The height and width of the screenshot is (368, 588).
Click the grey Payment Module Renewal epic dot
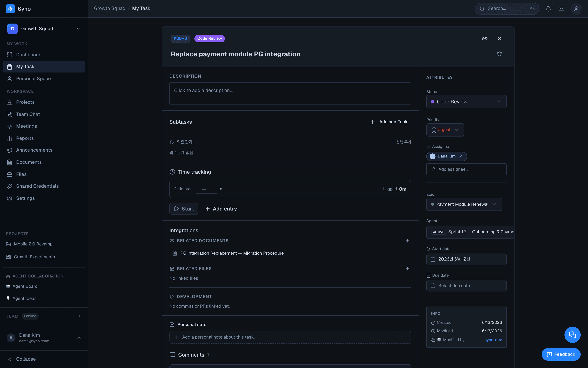(x=433, y=204)
